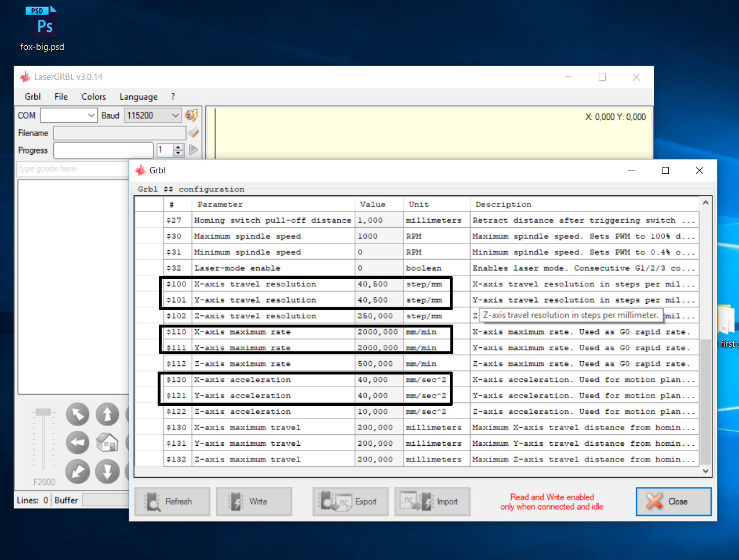Click the run program play icon

[194, 150]
